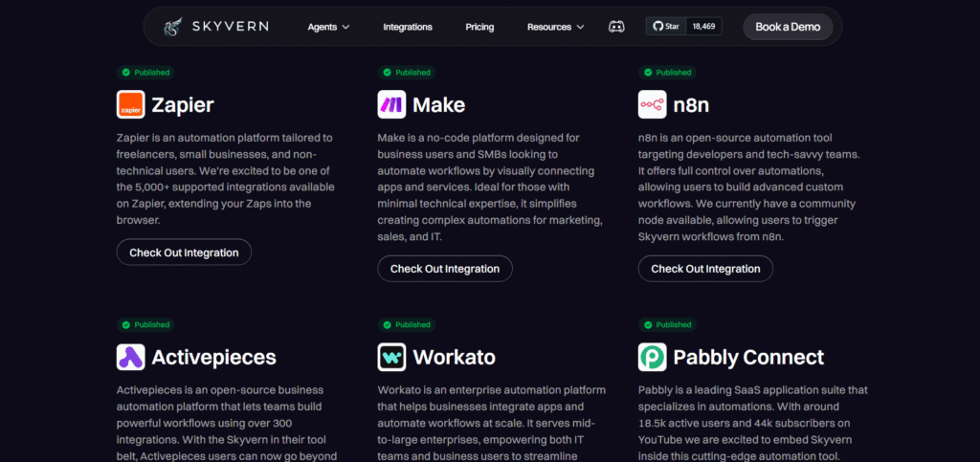The height and width of the screenshot is (462, 980).
Task: Open the Integrations nav item
Action: [x=408, y=27]
